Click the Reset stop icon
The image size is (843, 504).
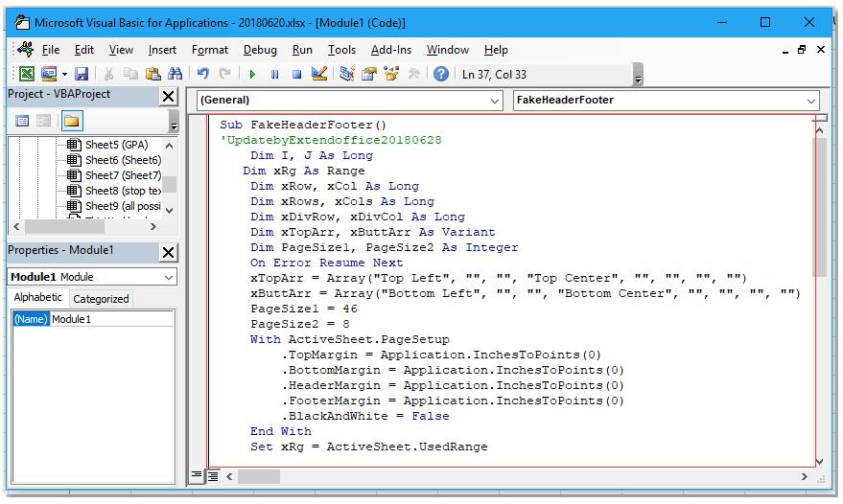297,74
